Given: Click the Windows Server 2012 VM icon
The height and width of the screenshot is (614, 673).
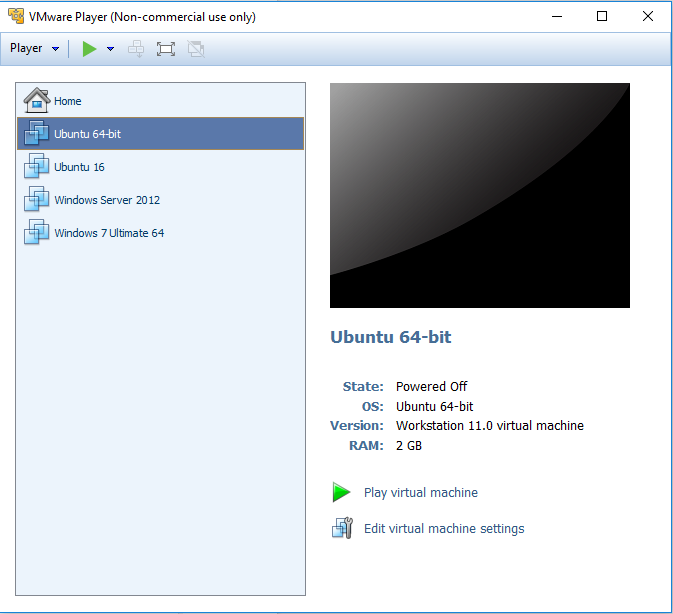Looking at the screenshot, I should pyautogui.click(x=36, y=199).
